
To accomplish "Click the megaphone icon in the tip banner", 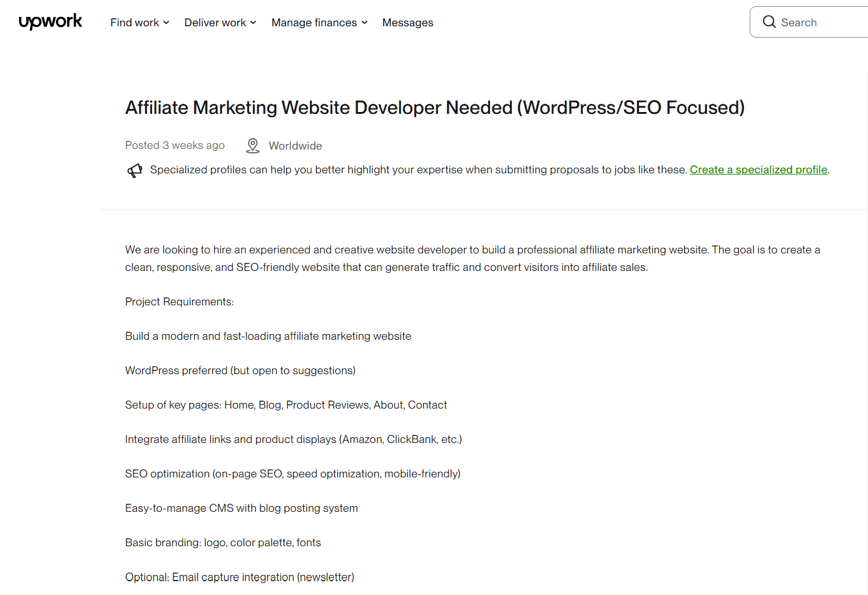I will tap(135, 170).
